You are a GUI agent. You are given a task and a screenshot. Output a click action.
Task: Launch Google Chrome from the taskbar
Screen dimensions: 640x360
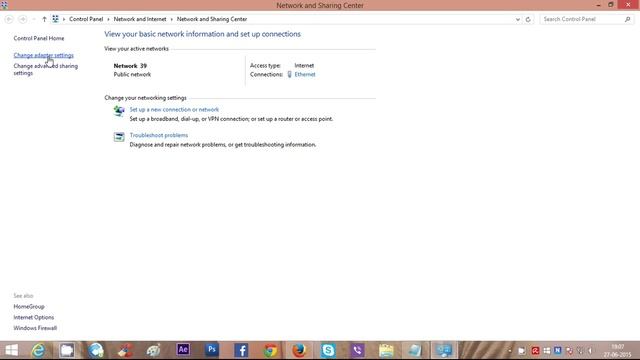pos(270,350)
